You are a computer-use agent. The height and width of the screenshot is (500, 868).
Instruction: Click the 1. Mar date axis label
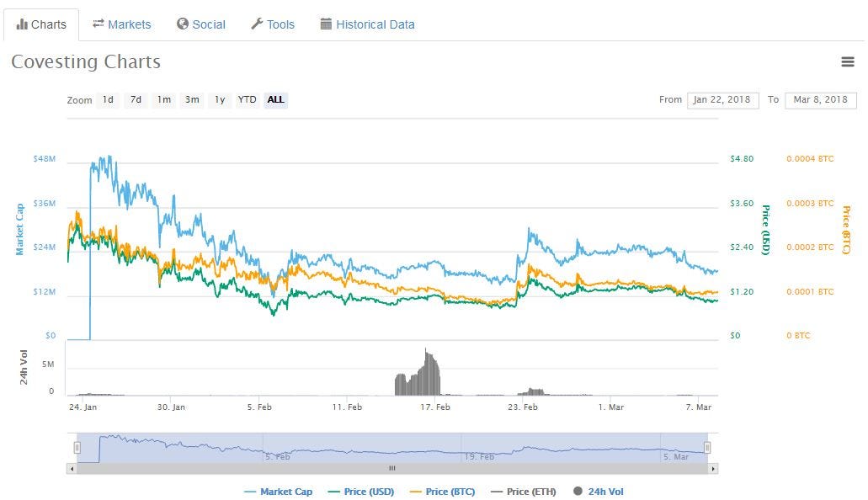(610, 407)
